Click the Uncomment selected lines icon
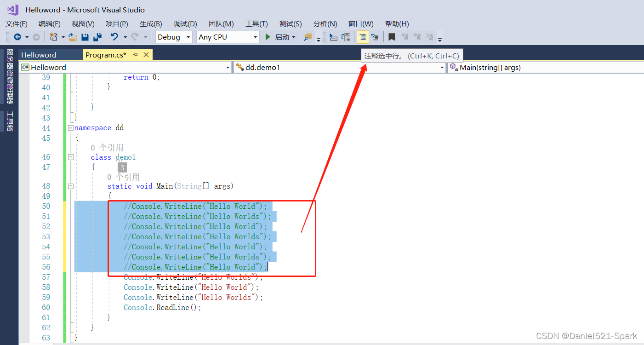Image resolution: width=644 pixels, height=345 pixels. (x=375, y=37)
